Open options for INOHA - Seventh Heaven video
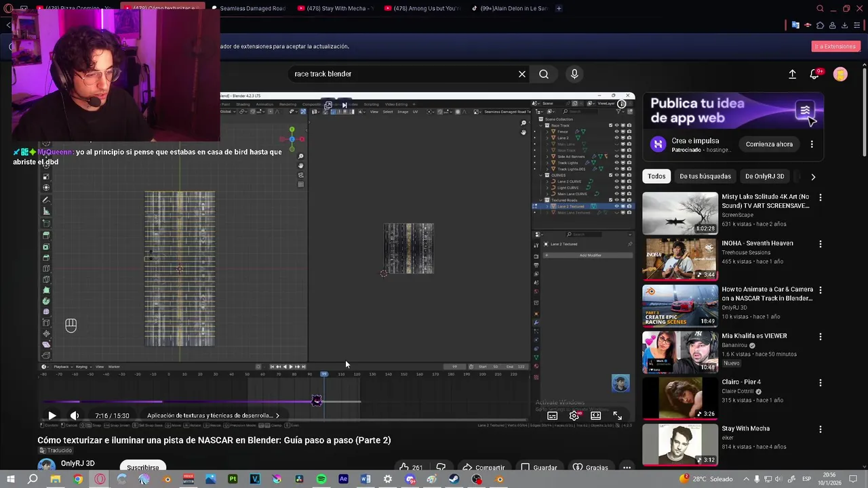Image resolution: width=868 pixels, height=488 pixels. (821, 244)
